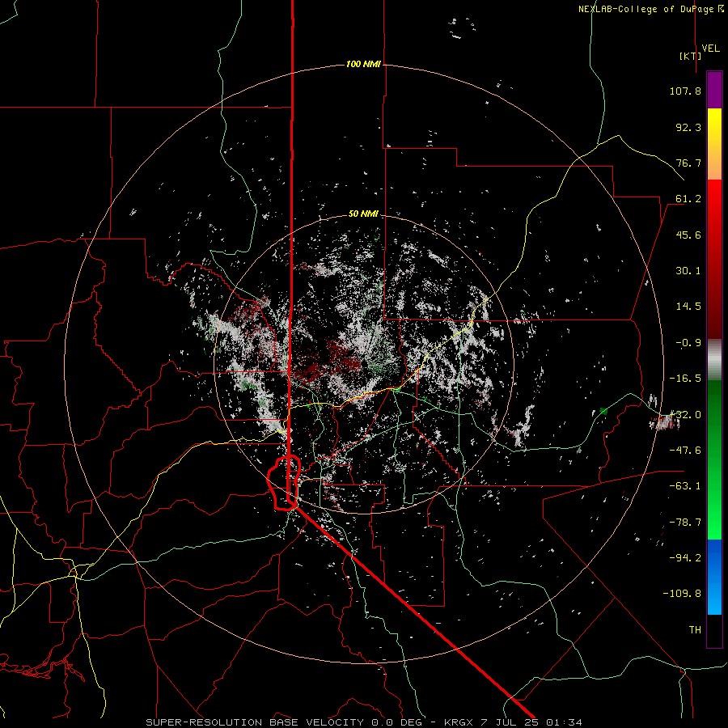Click the VEL legend title
The width and height of the screenshot is (728, 728).
point(710,49)
